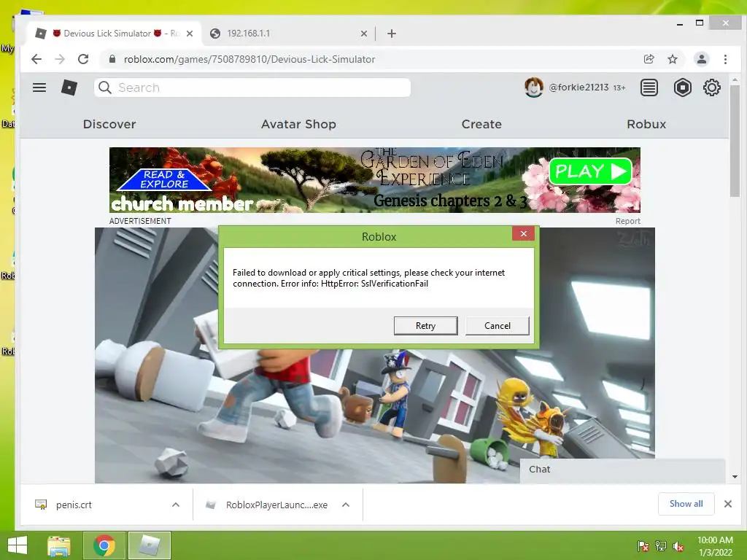Open forkie21213 avatar profile picture

click(534, 87)
